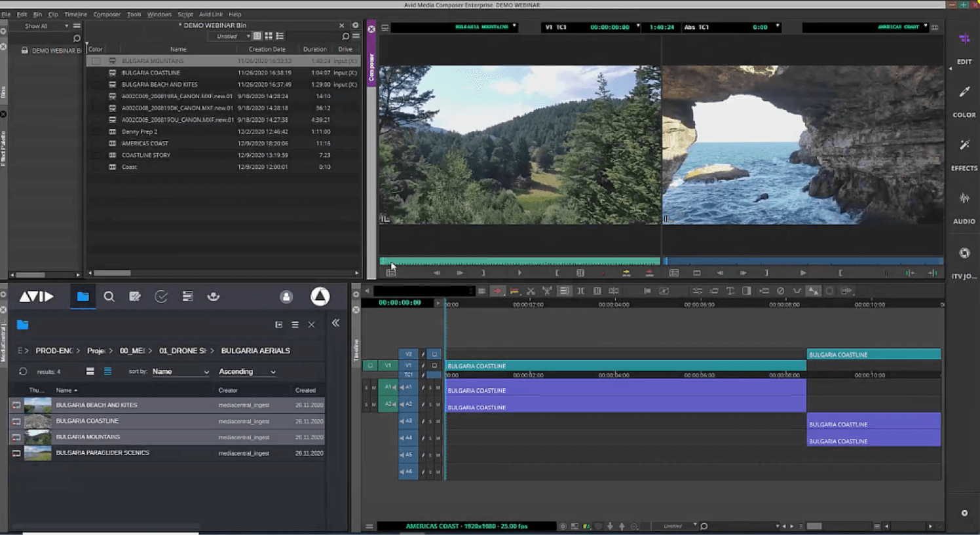This screenshot has width=980, height=535.
Task: Toggle A3 record track selector
Action: (408, 421)
